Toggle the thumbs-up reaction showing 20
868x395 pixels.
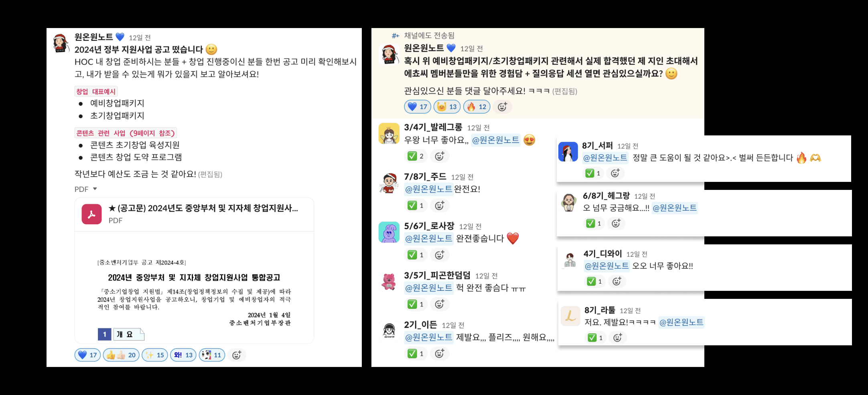pyautogui.click(x=121, y=355)
